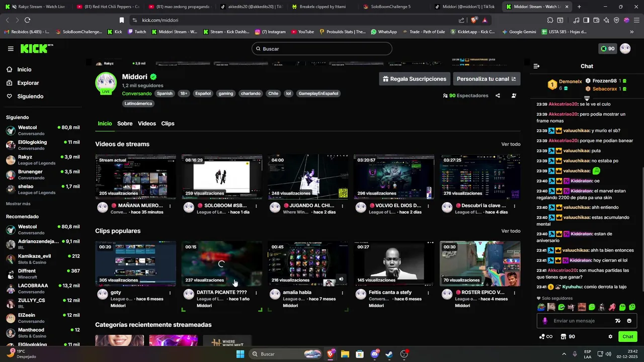The image size is (644, 362).
Task: Click the Spanish tag
Action: 165,94
